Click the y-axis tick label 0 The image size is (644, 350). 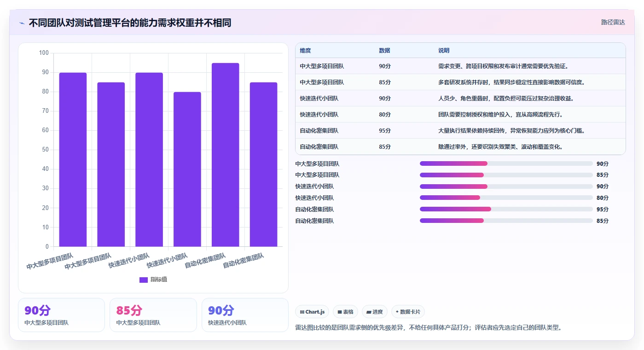[47, 246]
